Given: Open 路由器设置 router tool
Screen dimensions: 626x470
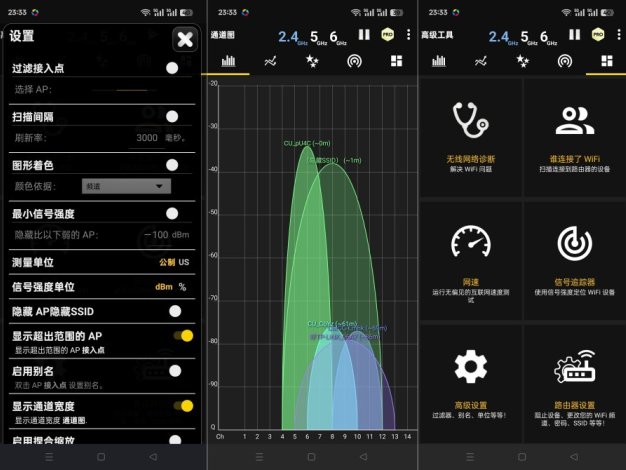Looking at the screenshot, I should (575, 384).
